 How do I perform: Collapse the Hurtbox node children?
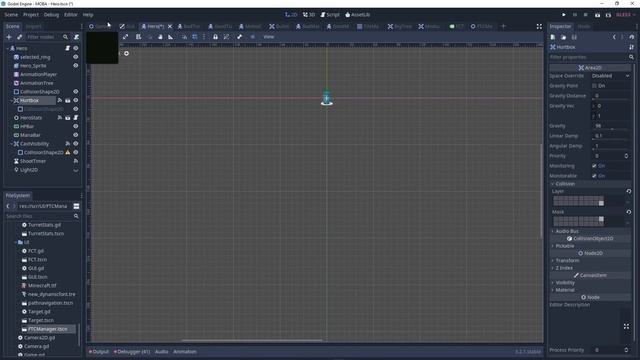point(11,100)
